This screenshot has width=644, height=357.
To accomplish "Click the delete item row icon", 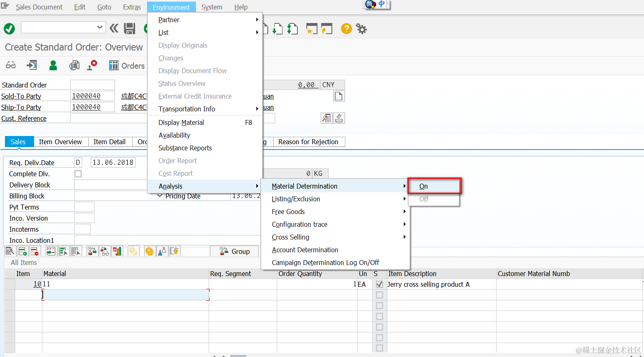I will [x=34, y=251].
